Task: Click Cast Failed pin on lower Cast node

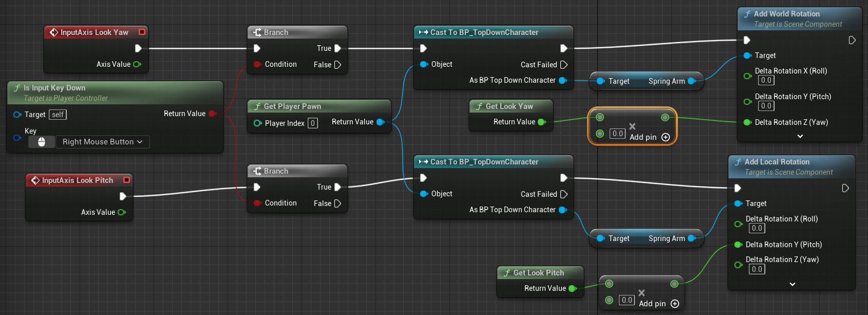Action: [563, 194]
